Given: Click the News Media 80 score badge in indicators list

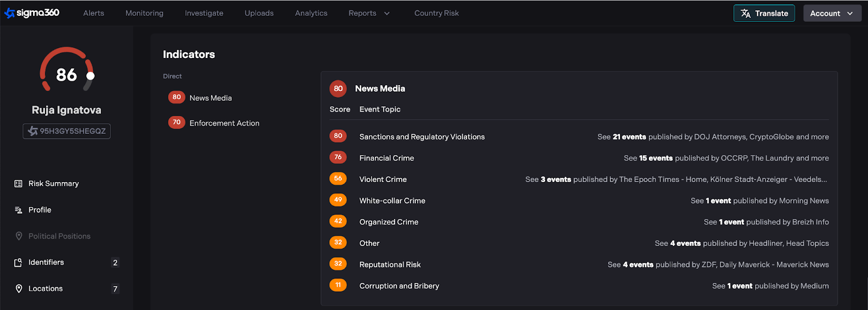Looking at the screenshot, I should click(176, 98).
